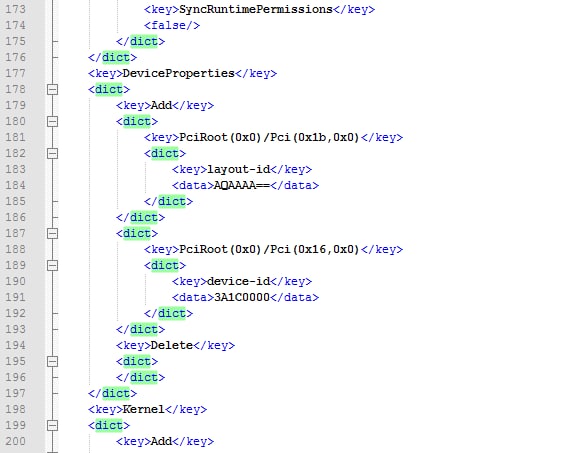The height and width of the screenshot is (453, 570).
Task: Collapse the fold marker at line 182
Action: click(x=52, y=153)
